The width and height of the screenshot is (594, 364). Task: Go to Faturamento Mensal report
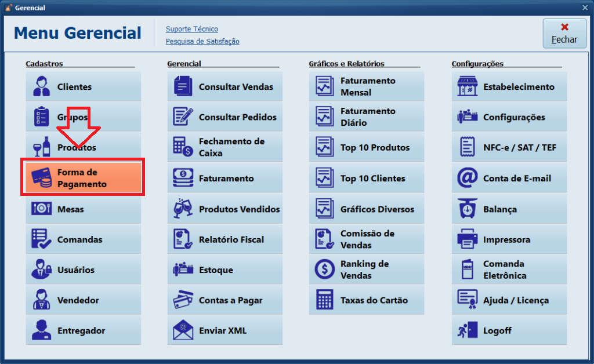coord(366,87)
